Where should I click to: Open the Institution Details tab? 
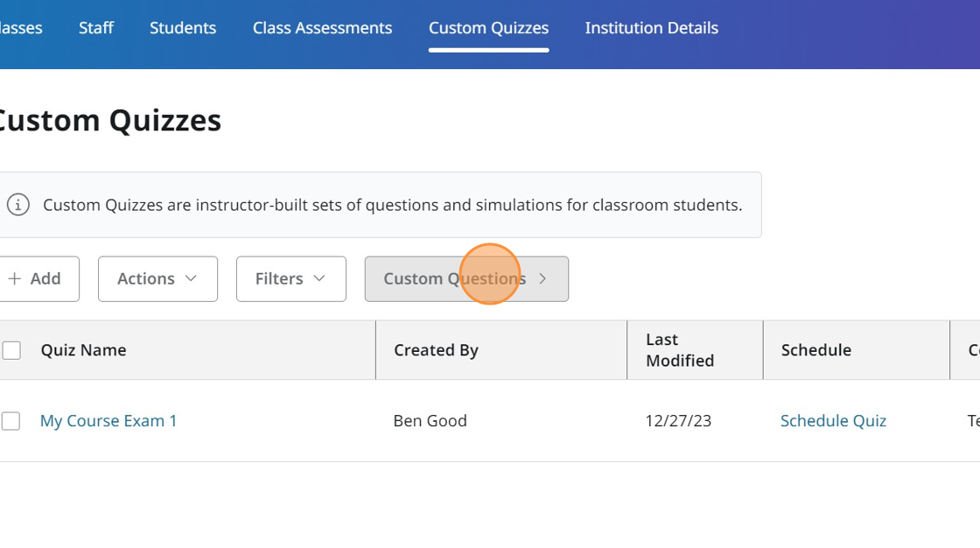651,28
